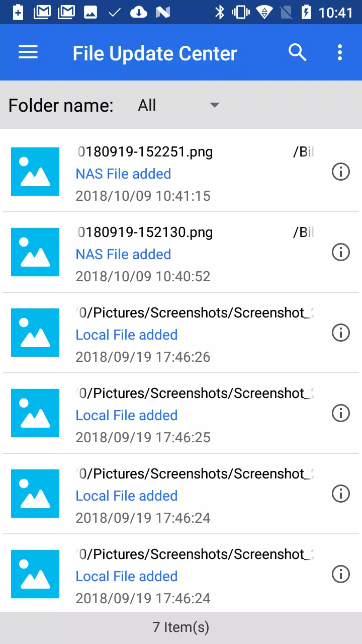Show info for 0180919-152251.png file
362x644 pixels.
[x=341, y=172]
